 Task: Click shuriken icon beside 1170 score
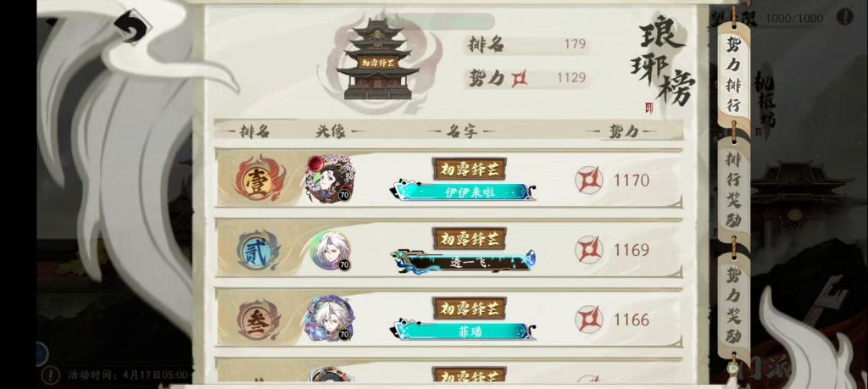[588, 181]
